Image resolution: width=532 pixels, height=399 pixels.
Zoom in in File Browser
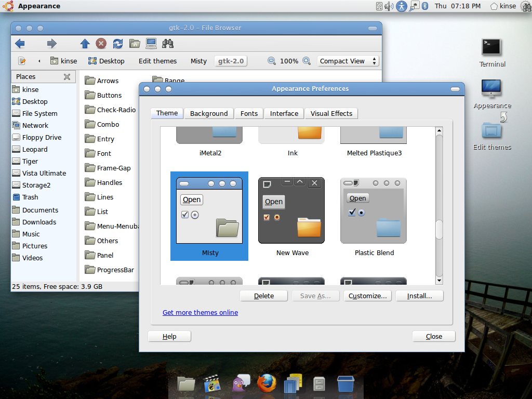(x=307, y=61)
